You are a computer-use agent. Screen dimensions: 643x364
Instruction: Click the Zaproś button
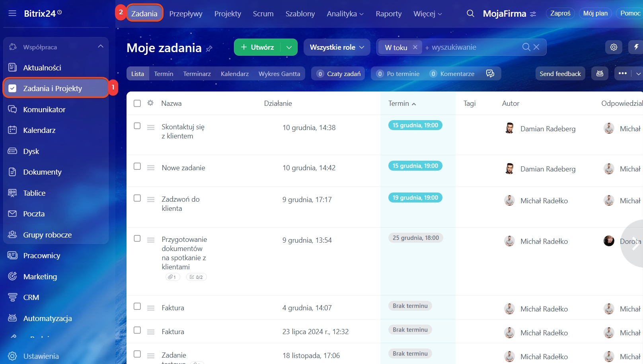560,14
